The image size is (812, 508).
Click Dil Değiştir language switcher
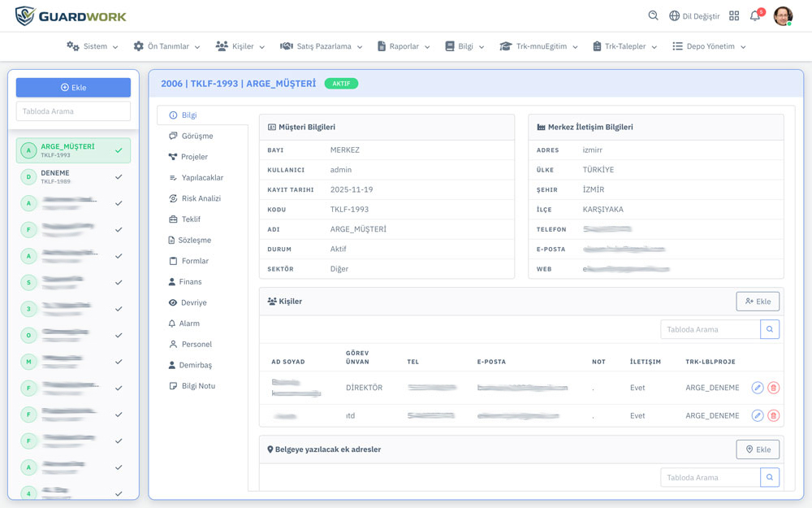[x=694, y=15]
